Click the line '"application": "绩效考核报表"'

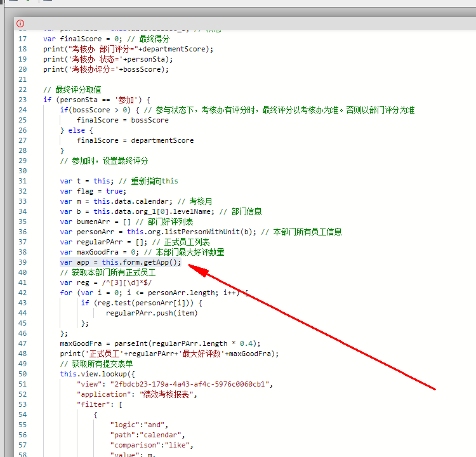click(x=137, y=394)
